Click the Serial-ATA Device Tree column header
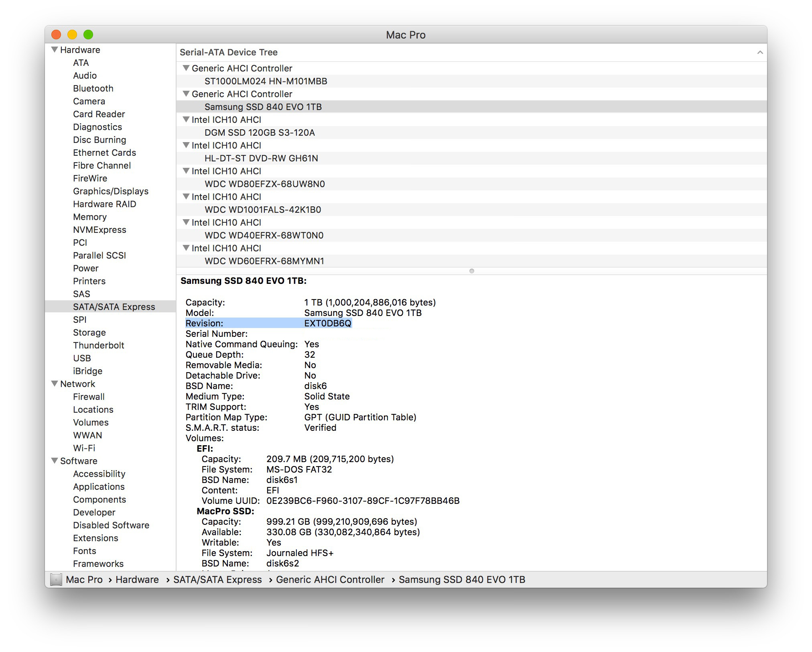The width and height of the screenshot is (812, 652). [x=471, y=52]
